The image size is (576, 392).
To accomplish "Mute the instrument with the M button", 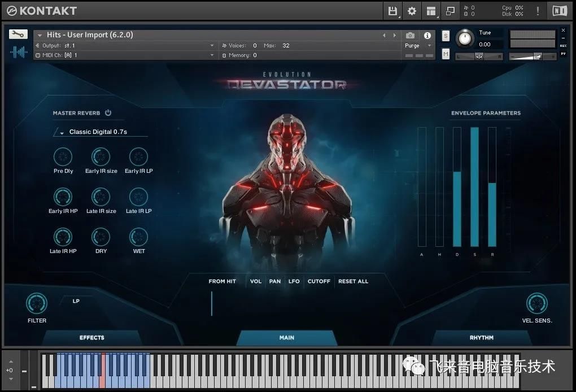I will [x=446, y=54].
